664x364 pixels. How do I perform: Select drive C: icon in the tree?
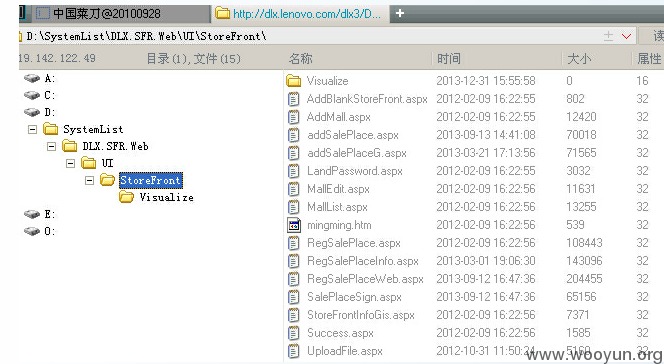[x=32, y=95]
